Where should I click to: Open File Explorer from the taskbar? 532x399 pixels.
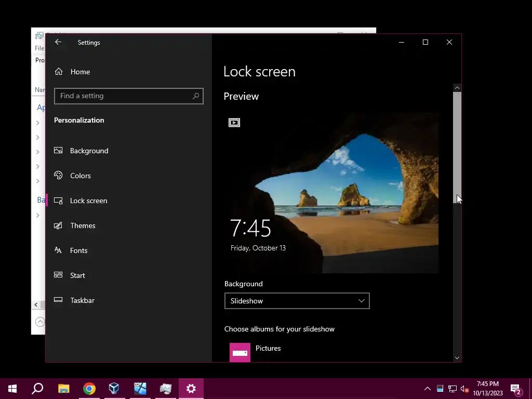pos(63,389)
